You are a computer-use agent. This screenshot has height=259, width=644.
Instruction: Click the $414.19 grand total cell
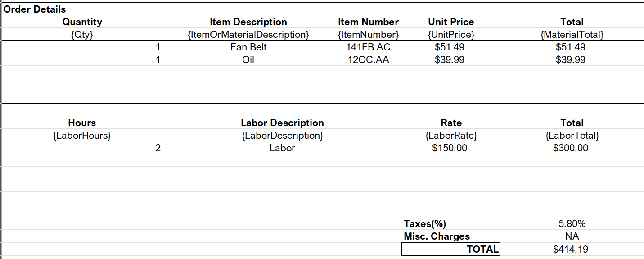[572, 249]
